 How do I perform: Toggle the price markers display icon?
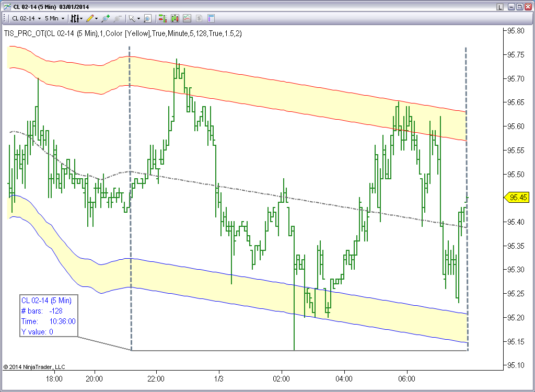(162, 18)
